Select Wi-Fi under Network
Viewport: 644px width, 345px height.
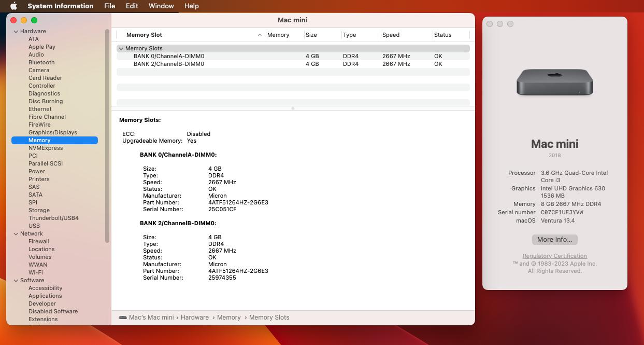tap(36, 272)
